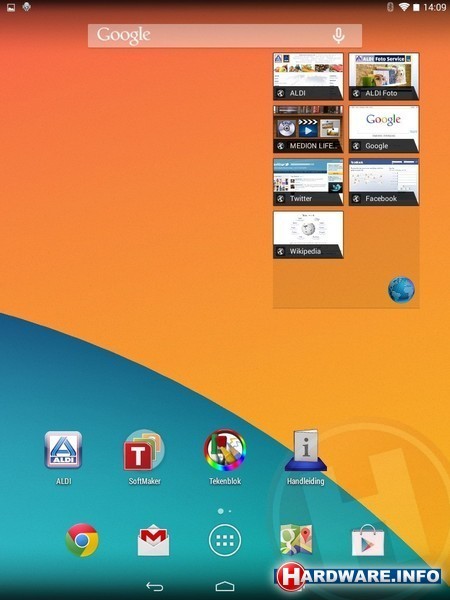Launch Chrome browser from dock
Image resolution: width=450 pixels, height=600 pixels.
tap(82, 540)
